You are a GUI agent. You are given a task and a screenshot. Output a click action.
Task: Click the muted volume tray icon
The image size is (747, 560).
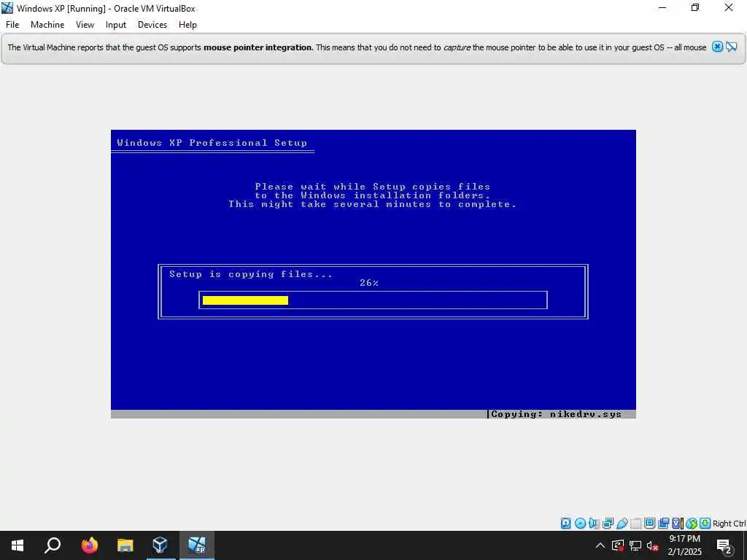tap(653, 545)
